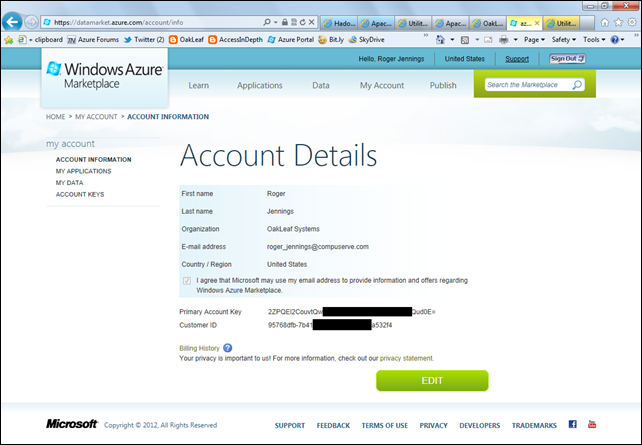Expand the Print dropdown arrow

[515, 40]
